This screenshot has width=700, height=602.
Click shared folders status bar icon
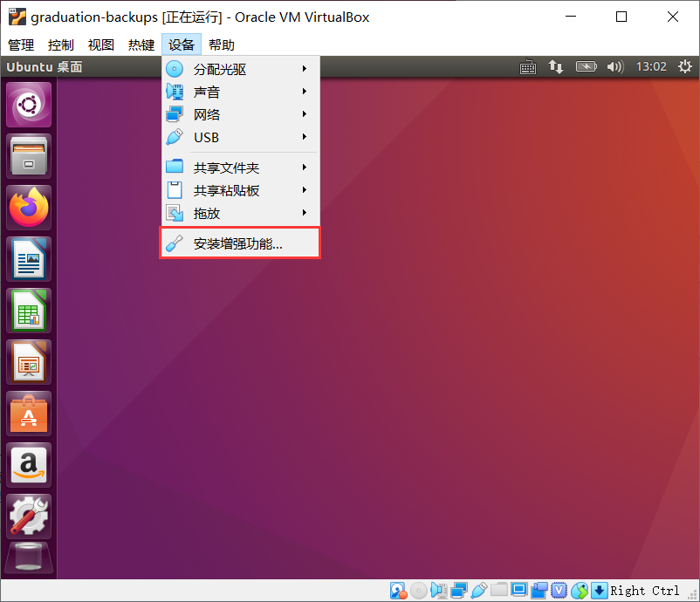pos(499,590)
